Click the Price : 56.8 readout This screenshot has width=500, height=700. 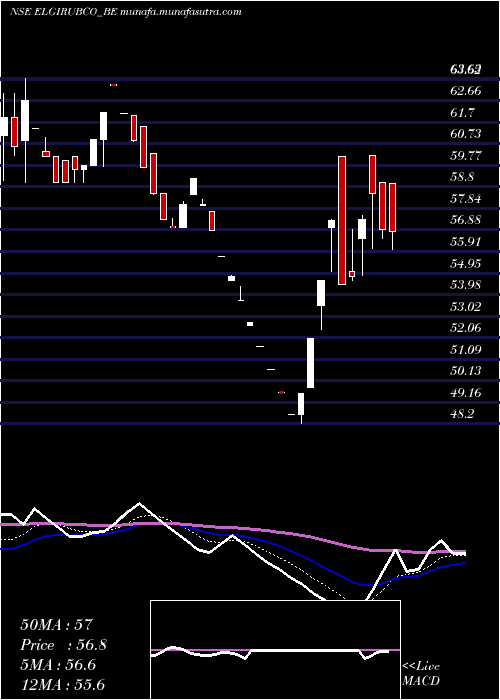pos(63,645)
